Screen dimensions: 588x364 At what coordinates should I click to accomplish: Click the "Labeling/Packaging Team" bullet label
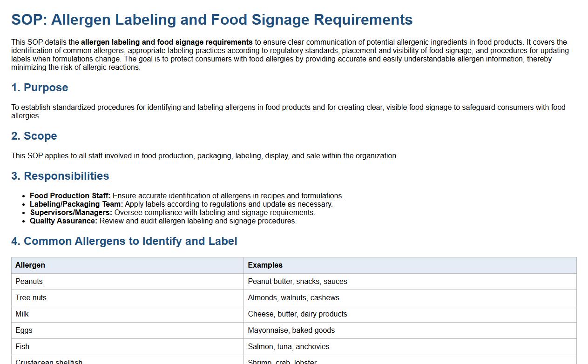click(76, 204)
